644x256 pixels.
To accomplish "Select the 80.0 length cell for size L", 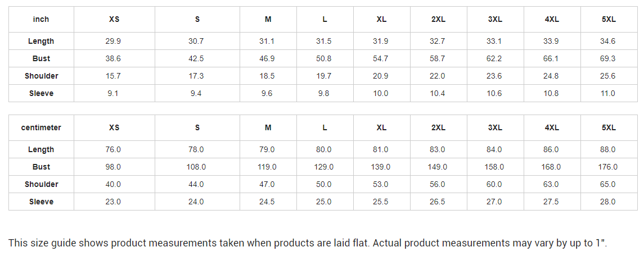I will tap(324, 149).
